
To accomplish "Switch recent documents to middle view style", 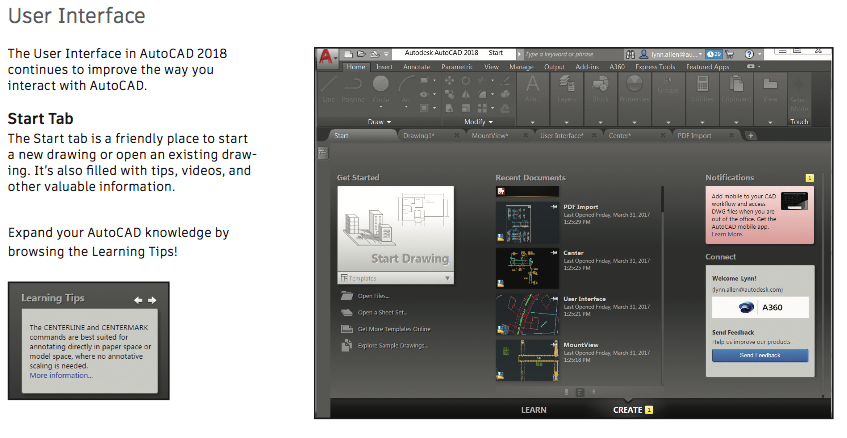I will click(x=580, y=392).
